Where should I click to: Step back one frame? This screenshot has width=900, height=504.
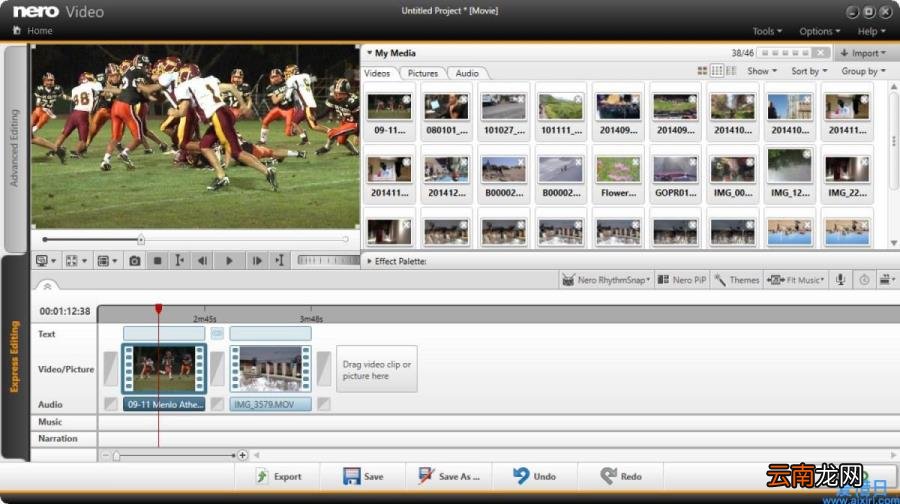pos(202,261)
